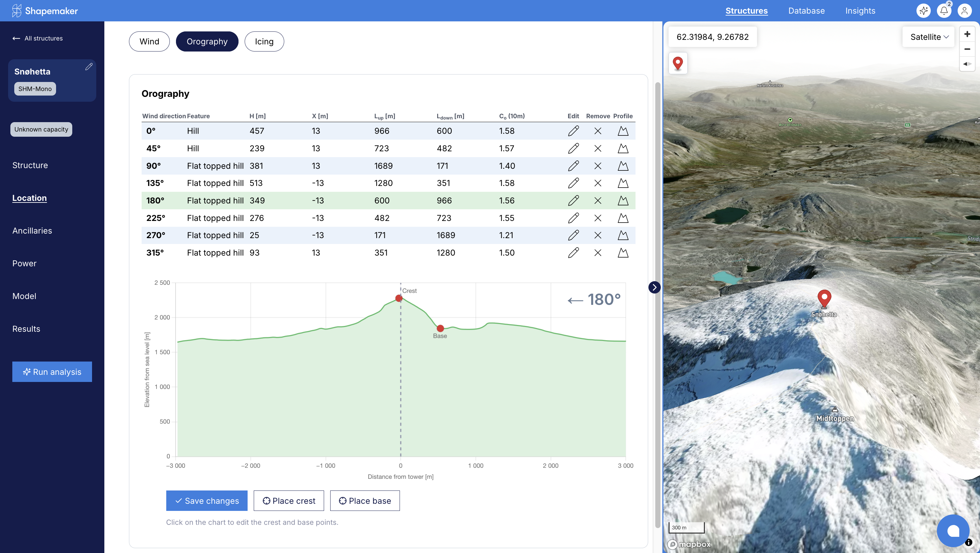Go to Ancillaries section in sidebar

(32, 230)
